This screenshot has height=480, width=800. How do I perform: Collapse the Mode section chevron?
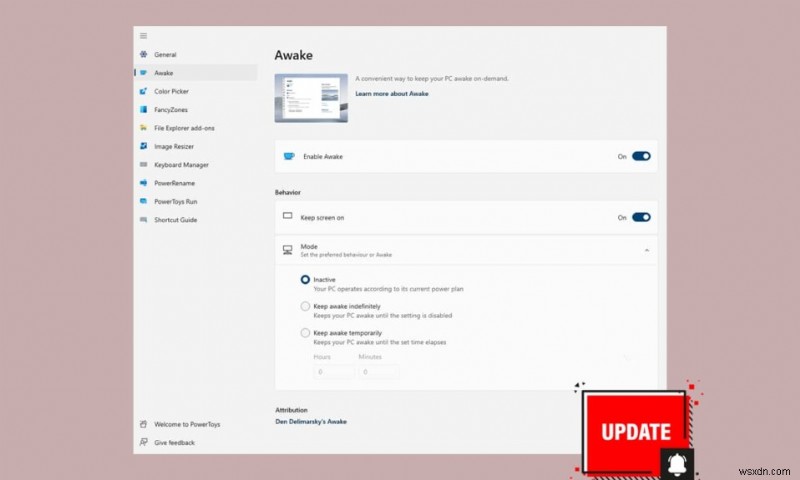pyautogui.click(x=646, y=250)
